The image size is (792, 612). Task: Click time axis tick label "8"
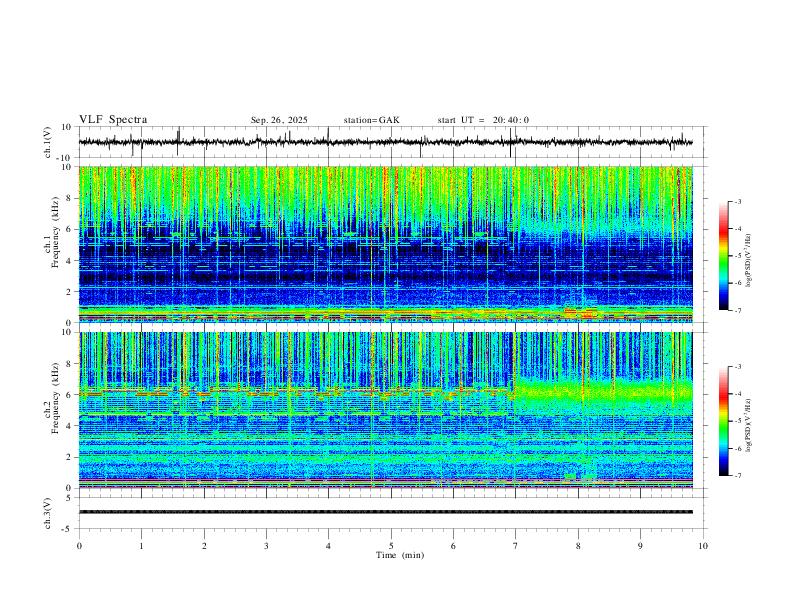coord(578,546)
